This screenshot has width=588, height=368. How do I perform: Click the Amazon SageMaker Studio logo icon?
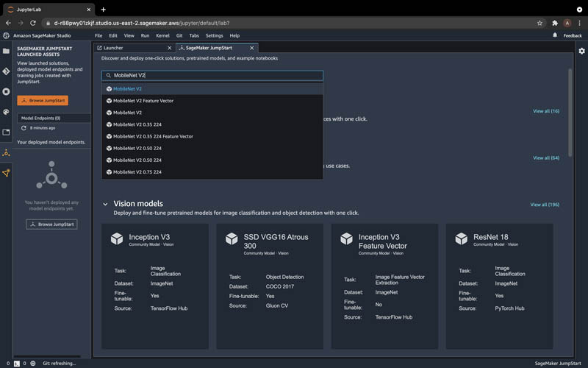6,35
